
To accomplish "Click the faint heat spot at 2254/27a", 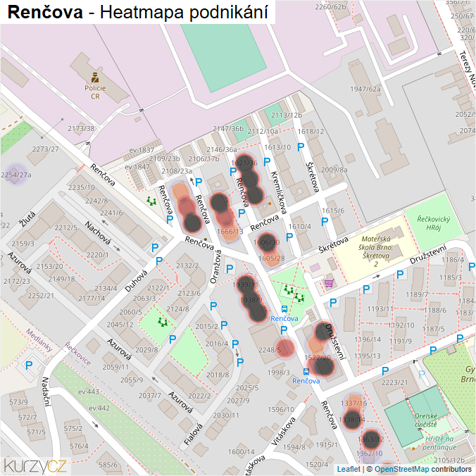I will 15,175.
